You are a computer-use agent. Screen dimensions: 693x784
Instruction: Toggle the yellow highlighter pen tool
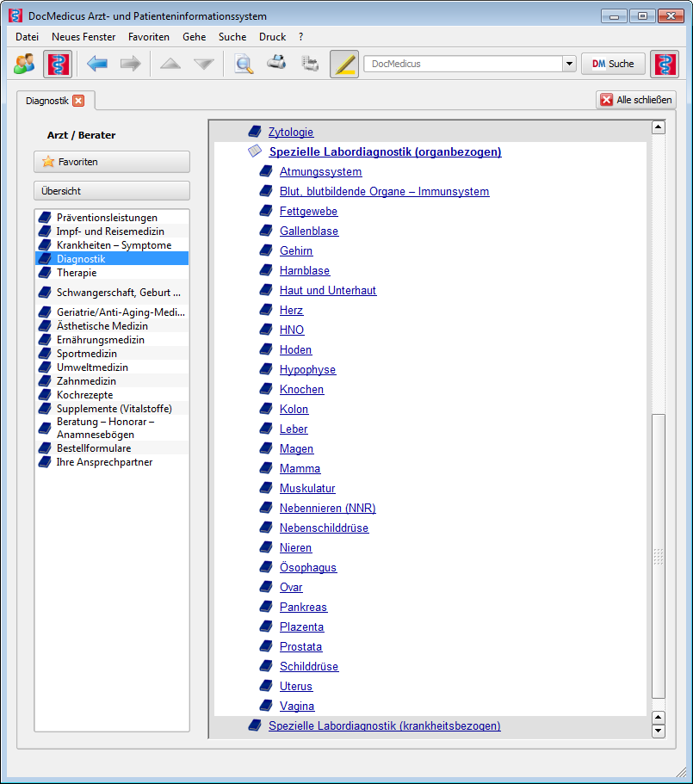click(x=344, y=64)
